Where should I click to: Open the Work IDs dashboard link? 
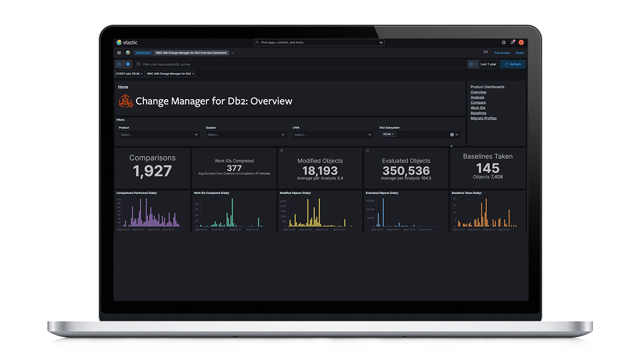click(478, 108)
